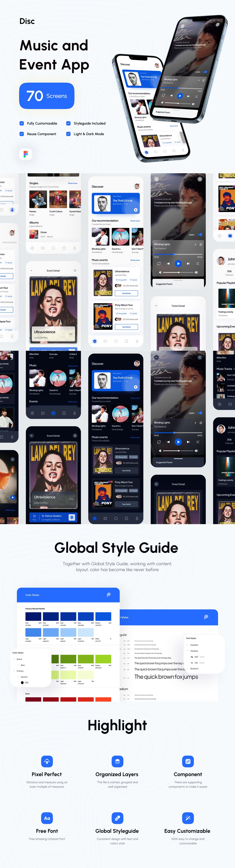The height and width of the screenshot is (868, 235).
Task: Enable shuffle in the dark-mode player
Action: coord(198,442)
